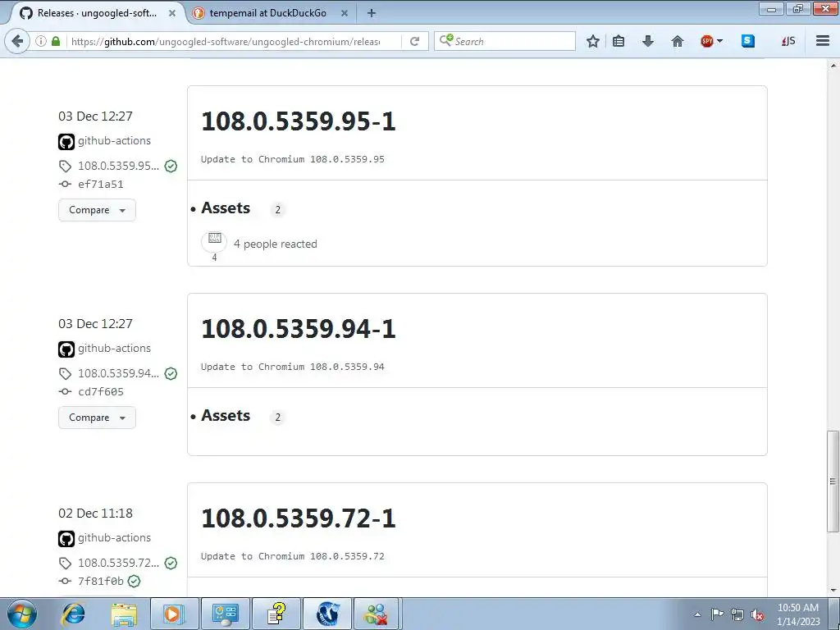Reload the page with the refresh arrow
The height and width of the screenshot is (630, 840).
[414, 41]
